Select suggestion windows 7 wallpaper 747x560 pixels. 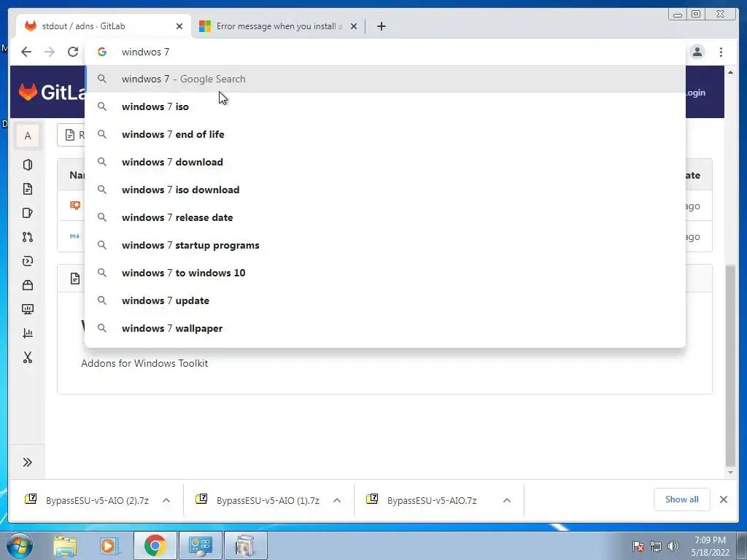(x=385, y=328)
